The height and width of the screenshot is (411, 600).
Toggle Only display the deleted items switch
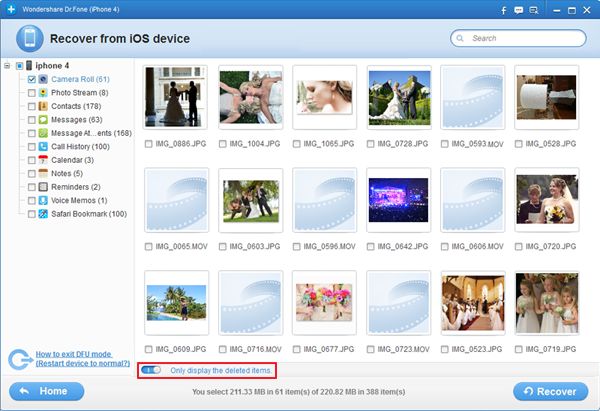tap(151, 370)
